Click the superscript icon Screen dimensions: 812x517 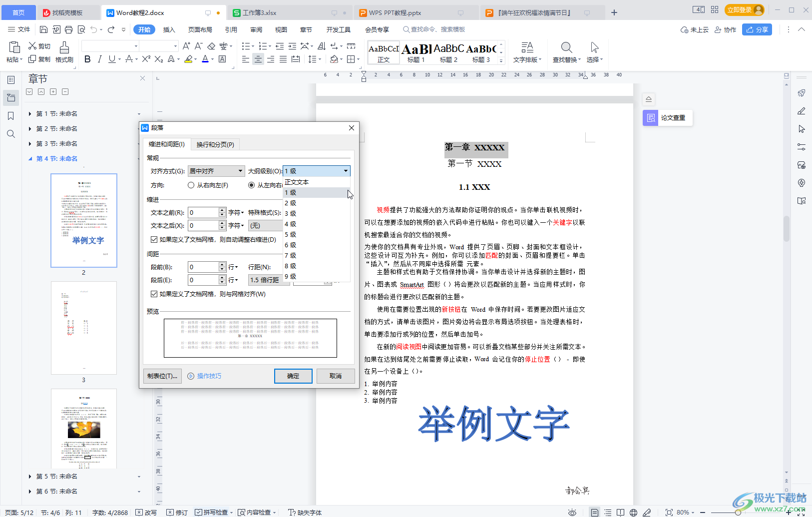click(x=146, y=59)
